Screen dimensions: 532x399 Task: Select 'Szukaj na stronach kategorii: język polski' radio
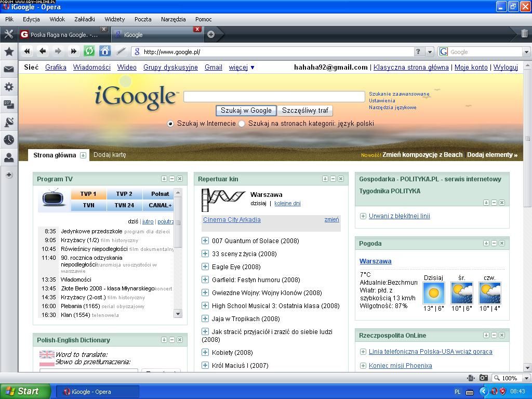242,124
